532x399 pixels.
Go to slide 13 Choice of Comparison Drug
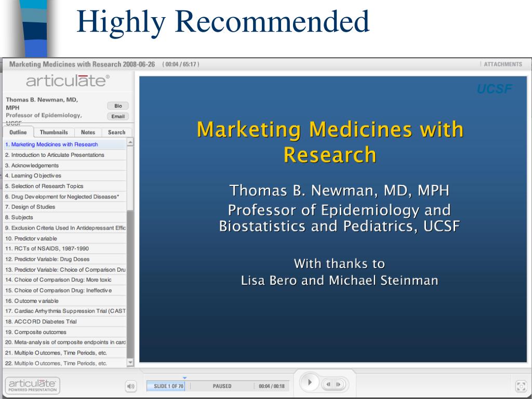65,270
